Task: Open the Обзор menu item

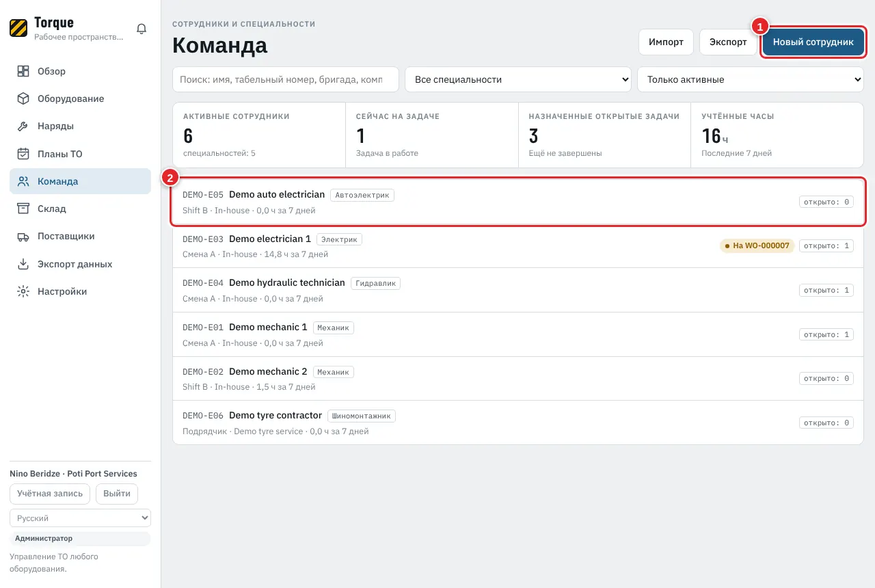Action: pos(80,71)
